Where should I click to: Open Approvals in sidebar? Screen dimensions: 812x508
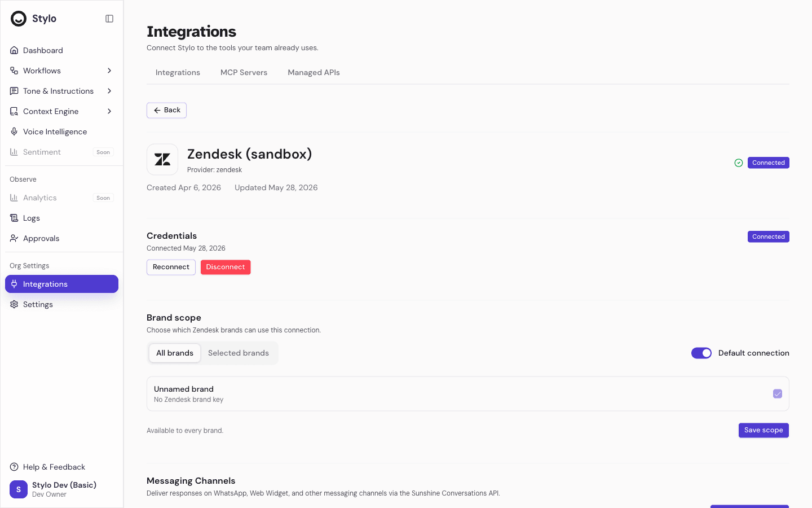coord(61,238)
